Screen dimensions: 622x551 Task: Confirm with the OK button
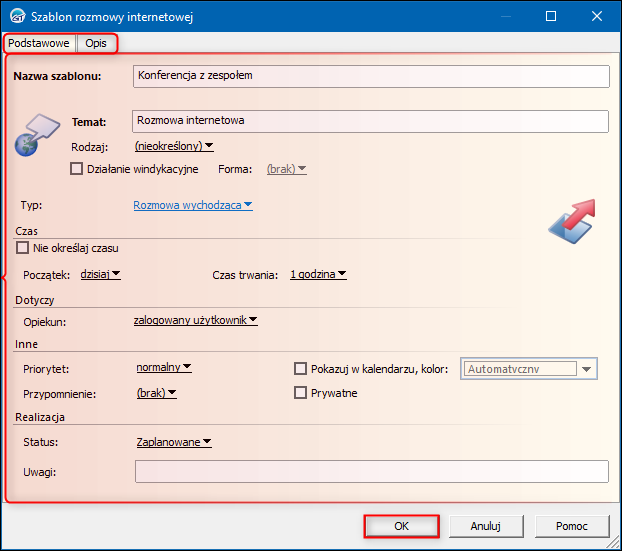(x=401, y=526)
